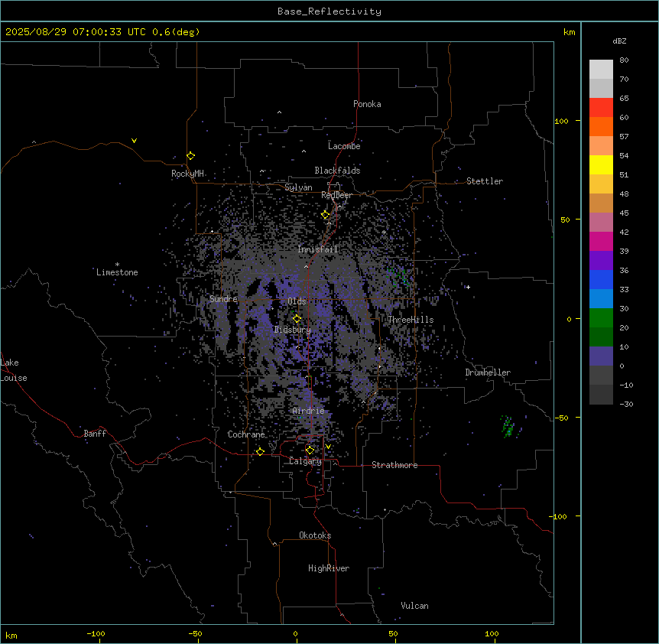
Task: Click the yellow diamond marker below Olds
Action: [x=297, y=319]
